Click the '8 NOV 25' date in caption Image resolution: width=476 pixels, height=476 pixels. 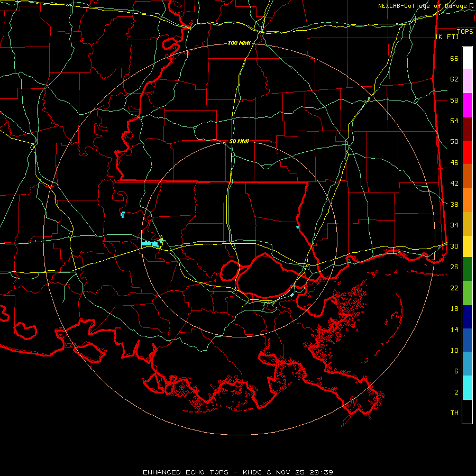click(x=287, y=472)
